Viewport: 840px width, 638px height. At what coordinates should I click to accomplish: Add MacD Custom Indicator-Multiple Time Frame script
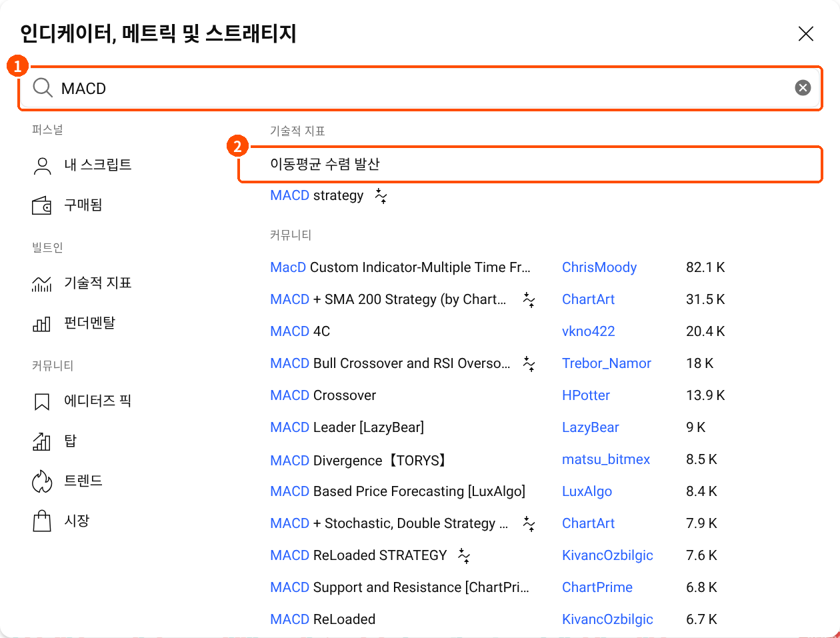click(400, 267)
